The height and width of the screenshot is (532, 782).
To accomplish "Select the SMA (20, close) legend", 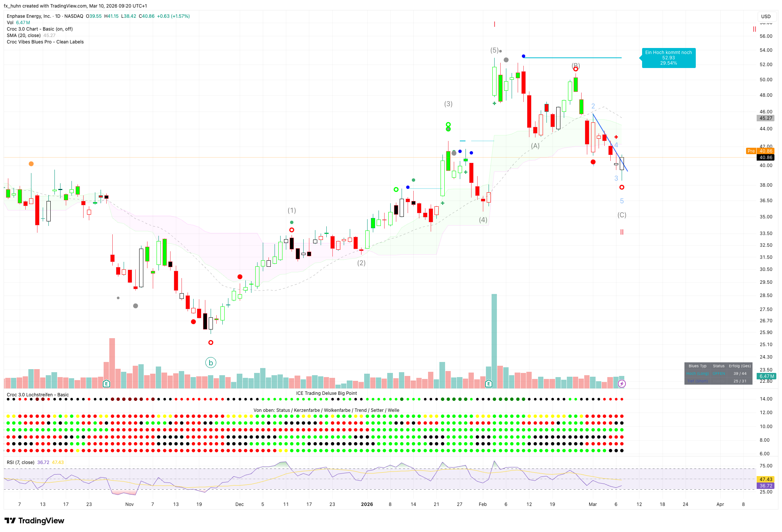I will tap(23, 36).
